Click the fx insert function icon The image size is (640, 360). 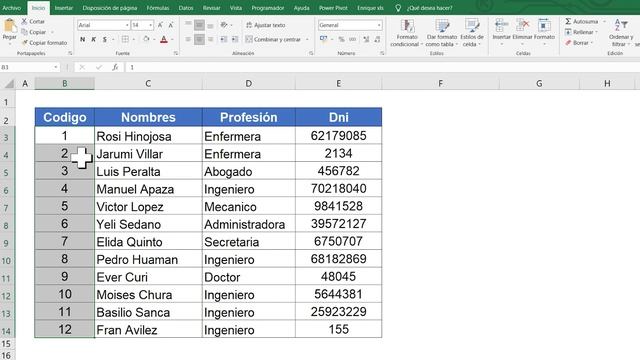click(115, 67)
